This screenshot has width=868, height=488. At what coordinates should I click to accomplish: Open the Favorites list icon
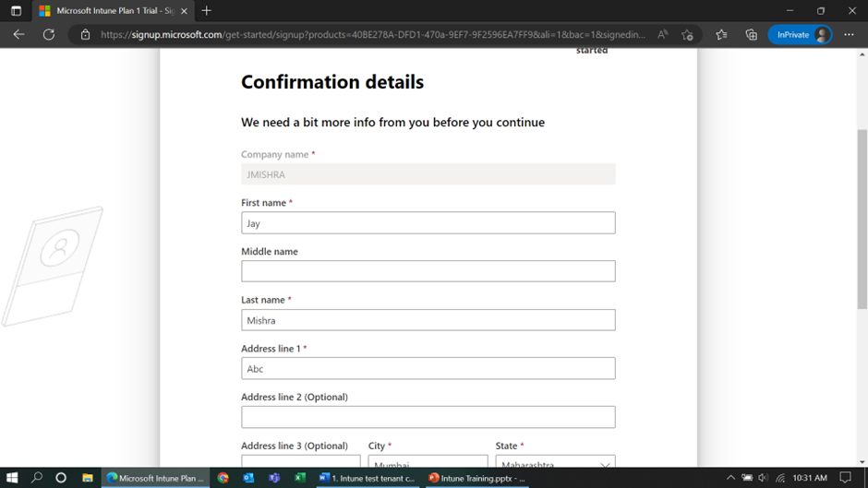[721, 34]
